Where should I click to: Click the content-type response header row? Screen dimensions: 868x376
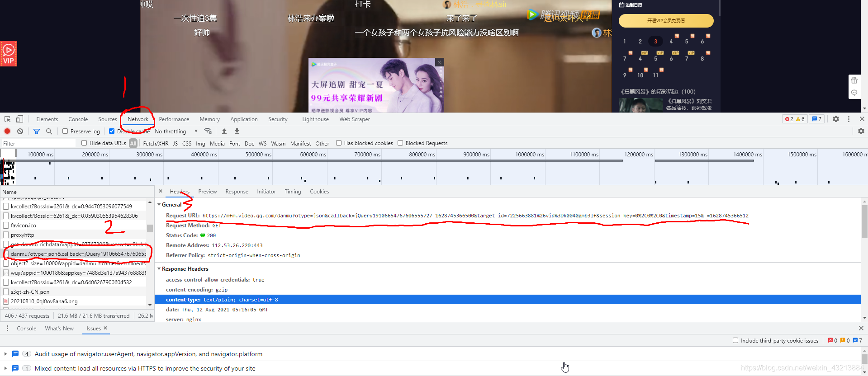click(x=508, y=300)
